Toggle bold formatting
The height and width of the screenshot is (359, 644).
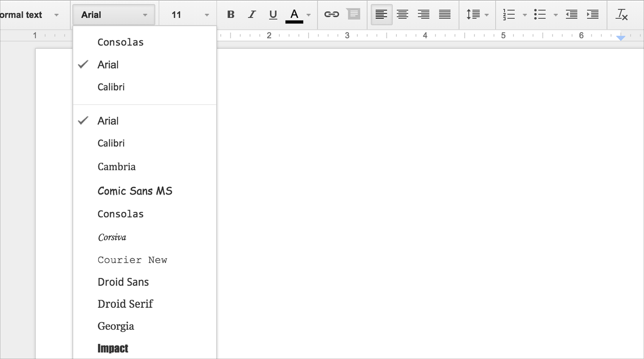click(231, 14)
